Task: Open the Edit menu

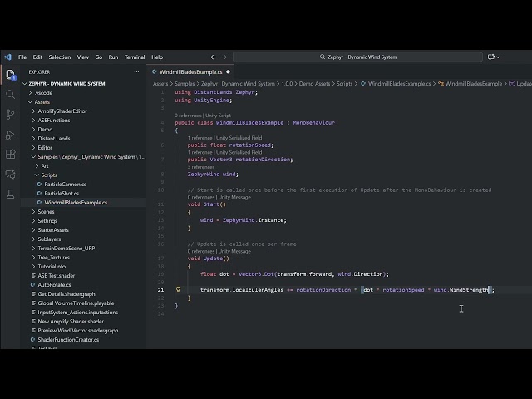Action: click(37, 57)
